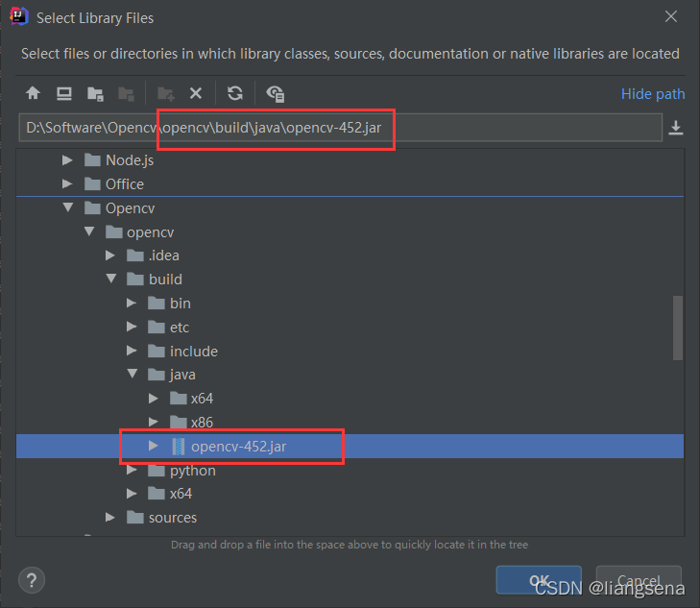Cancel the Select Library Files dialog
The width and height of the screenshot is (700, 608).
pyautogui.click(x=639, y=580)
